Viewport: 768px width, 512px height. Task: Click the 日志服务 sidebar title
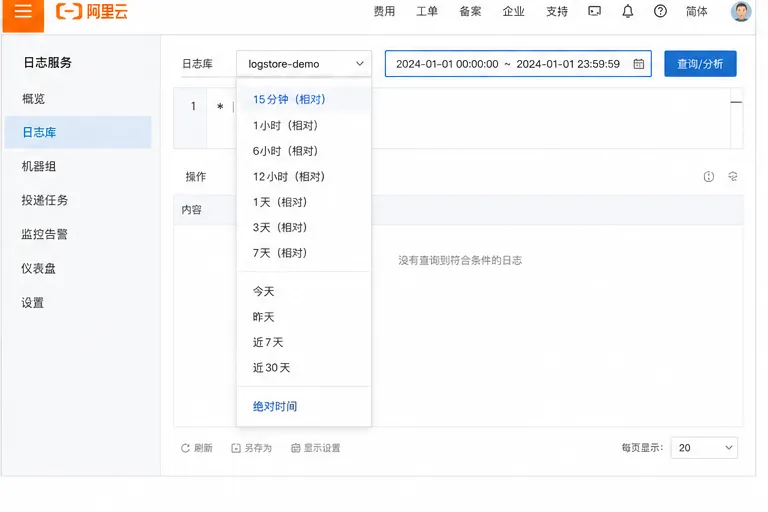pos(48,63)
